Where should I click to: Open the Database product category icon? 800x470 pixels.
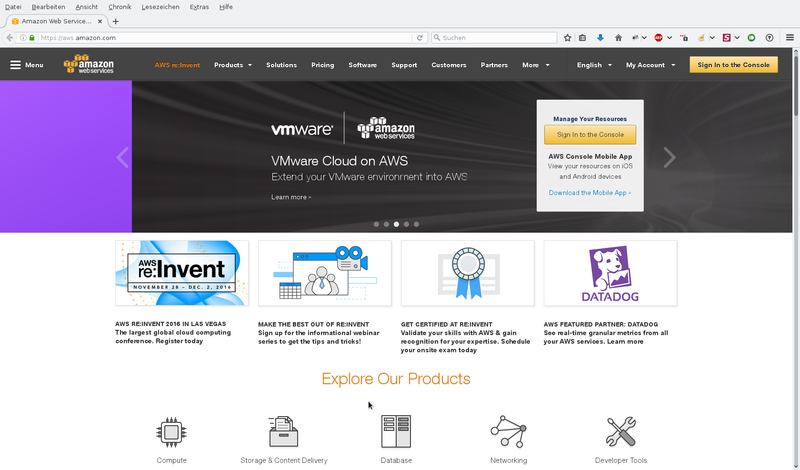point(396,431)
